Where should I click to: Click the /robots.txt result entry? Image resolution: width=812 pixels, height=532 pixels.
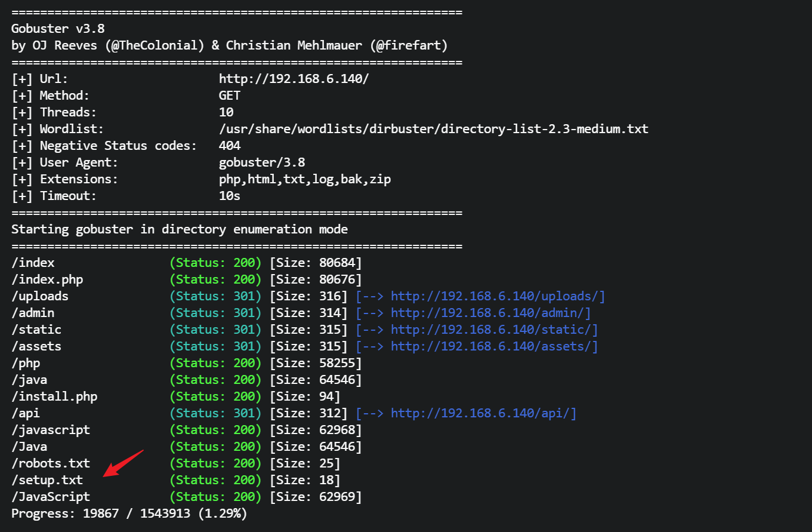tap(51, 463)
